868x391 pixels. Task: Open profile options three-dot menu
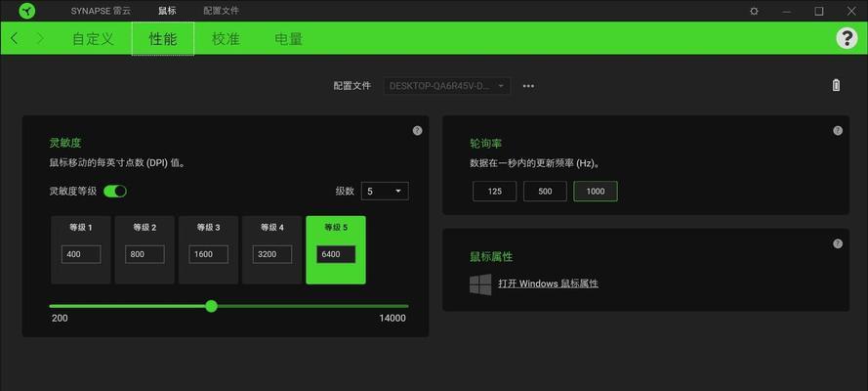pos(528,86)
